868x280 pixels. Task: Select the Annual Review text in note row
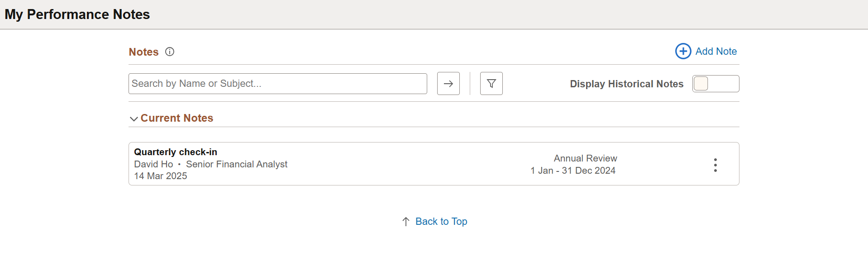585,158
